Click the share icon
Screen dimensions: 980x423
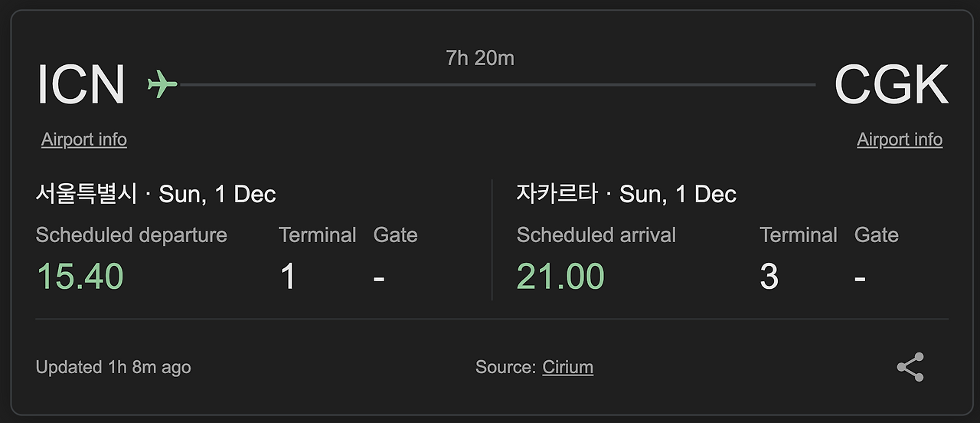(910, 368)
